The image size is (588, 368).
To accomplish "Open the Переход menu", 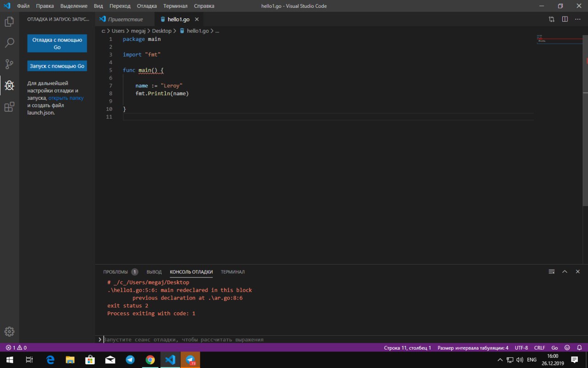I will 120,6.
